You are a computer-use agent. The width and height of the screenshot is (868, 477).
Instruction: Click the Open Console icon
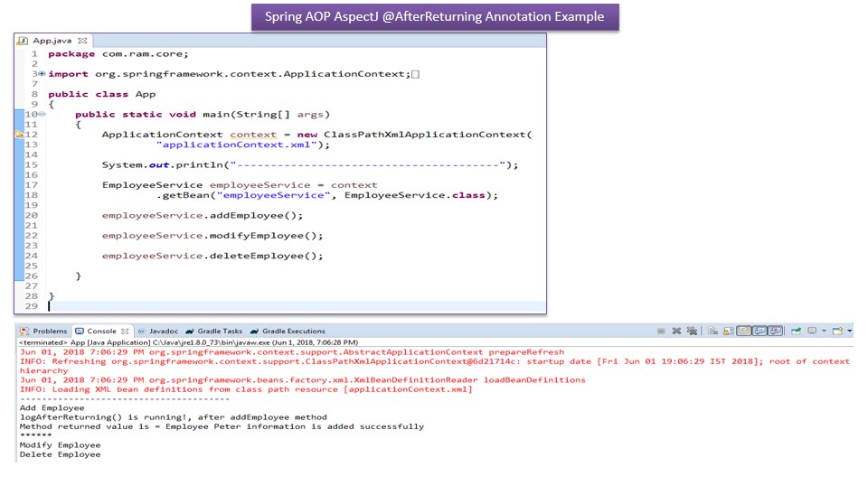(x=837, y=331)
